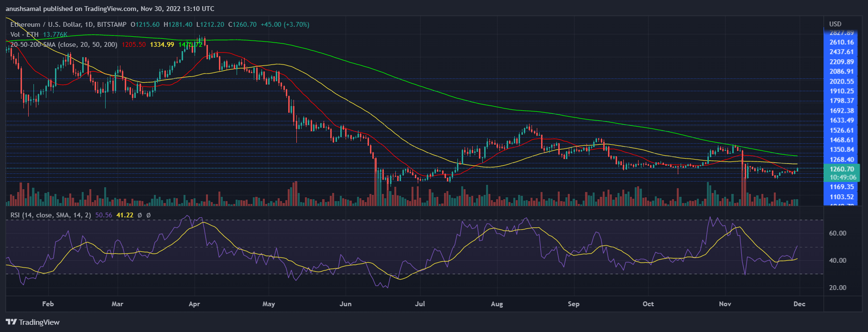Click the green SMA 200 value 1475.72
The image size is (868, 332).
190,44
